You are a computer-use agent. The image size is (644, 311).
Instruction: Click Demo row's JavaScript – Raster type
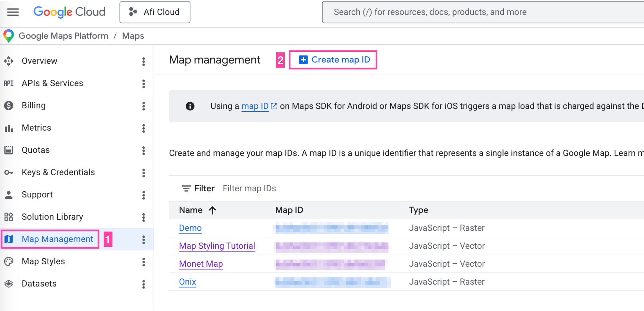pos(447,228)
